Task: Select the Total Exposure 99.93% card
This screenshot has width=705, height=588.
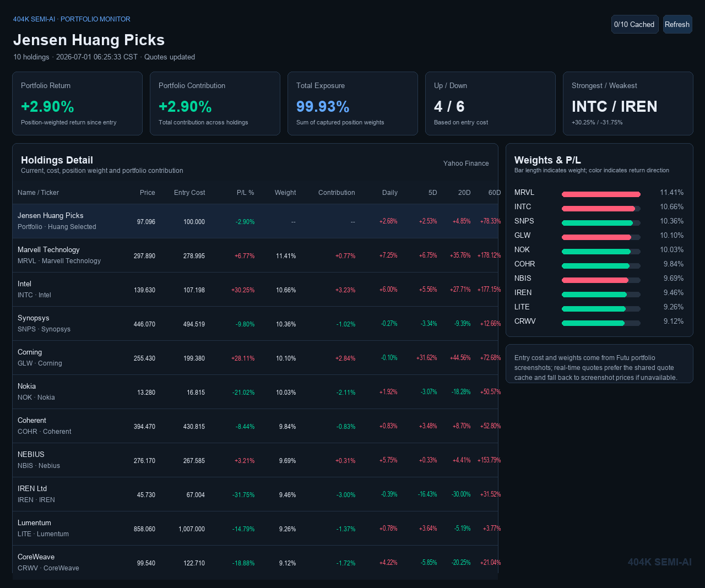Action: coord(352,104)
